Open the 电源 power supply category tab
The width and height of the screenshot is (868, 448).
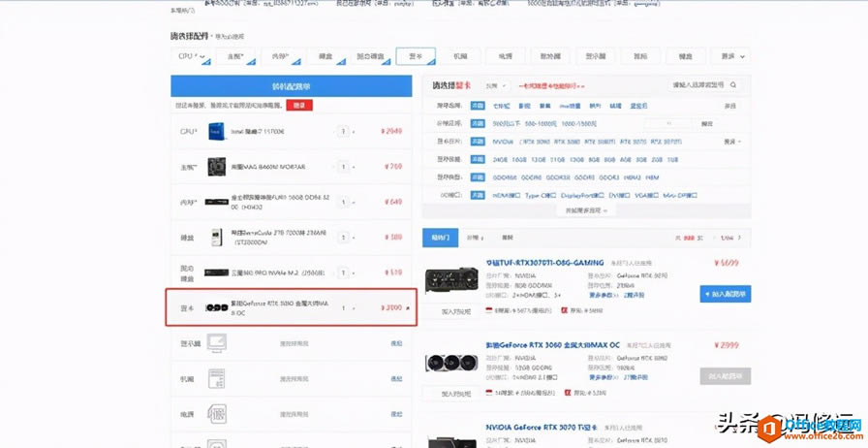(x=506, y=56)
